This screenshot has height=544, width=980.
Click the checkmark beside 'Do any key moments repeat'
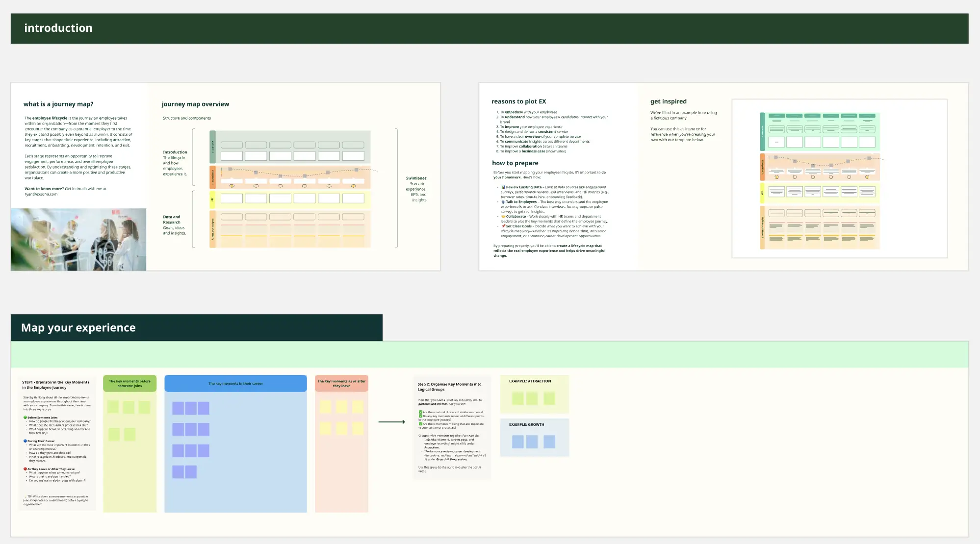coord(420,416)
